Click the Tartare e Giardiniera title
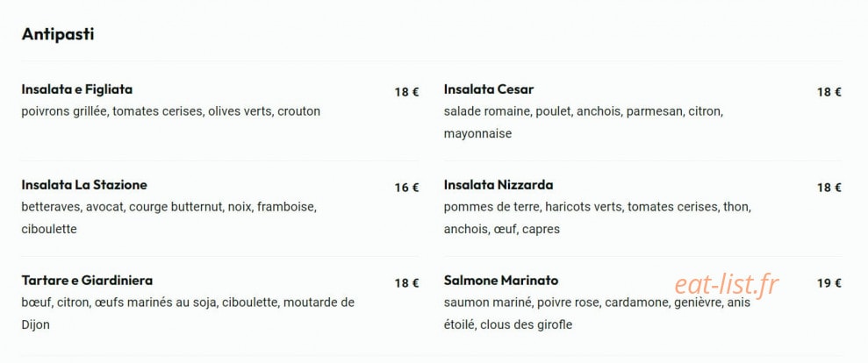The image size is (868, 363). (87, 280)
